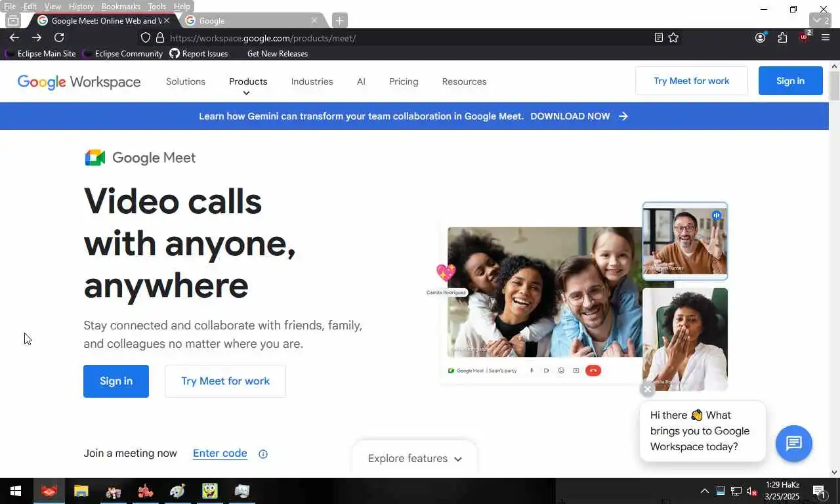Open the Tools menu
Image resolution: width=840 pixels, height=504 pixels.
(x=157, y=7)
